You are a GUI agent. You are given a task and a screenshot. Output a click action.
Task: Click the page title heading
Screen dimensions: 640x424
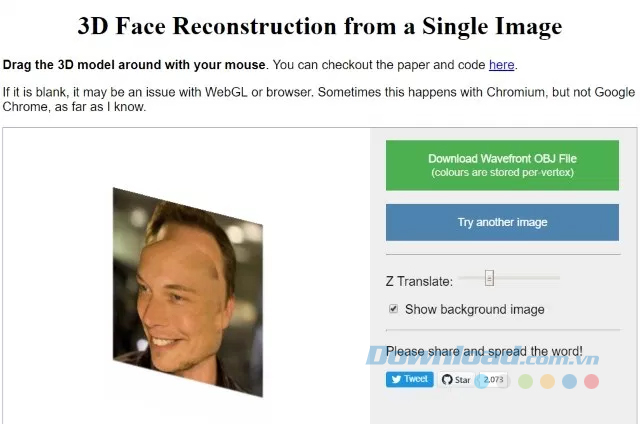(x=320, y=26)
